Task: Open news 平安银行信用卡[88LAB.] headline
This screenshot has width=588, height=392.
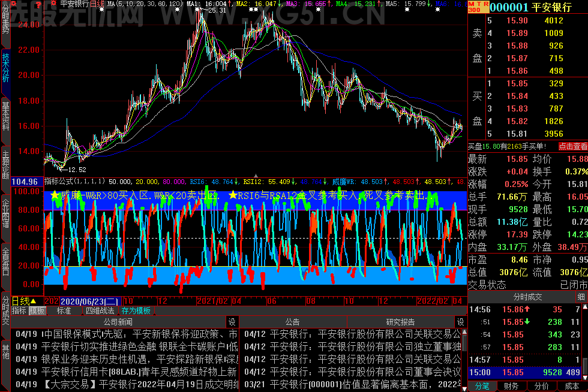Action: tap(127, 372)
